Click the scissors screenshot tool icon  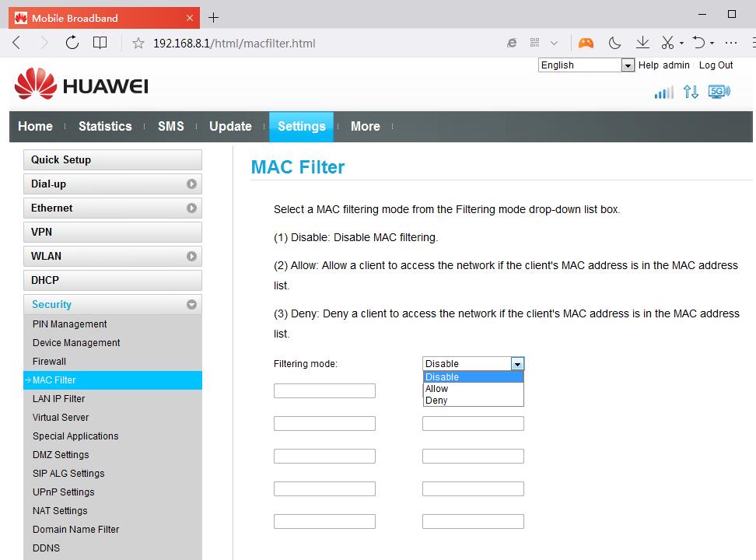click(x=667, y=43)
